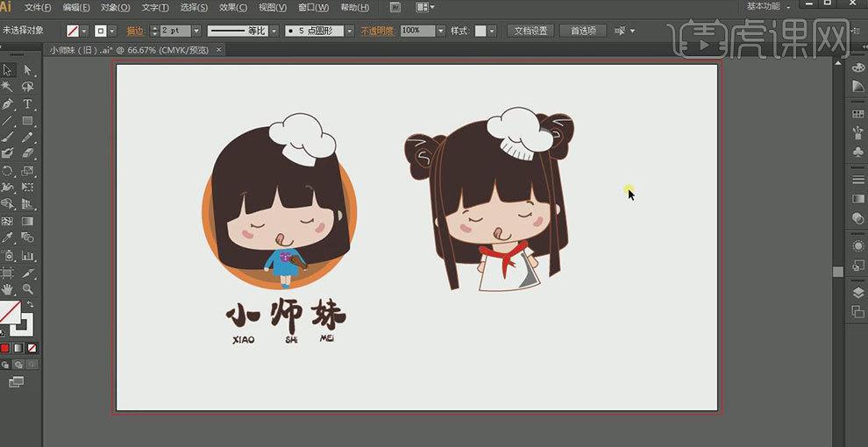868x447 pixels.
Task: Select the Lasso tool
Action: pyautogui.click(x=27, y=87)
